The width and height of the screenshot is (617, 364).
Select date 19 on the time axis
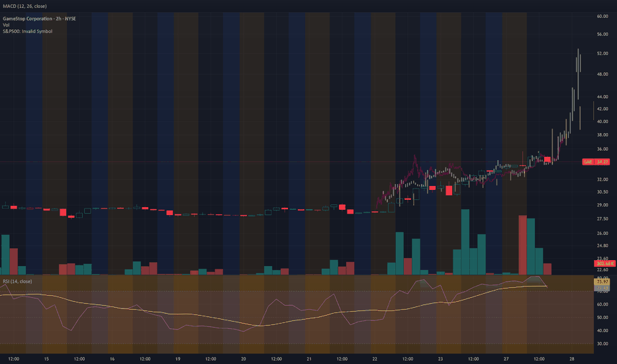[x=178, y=359]
